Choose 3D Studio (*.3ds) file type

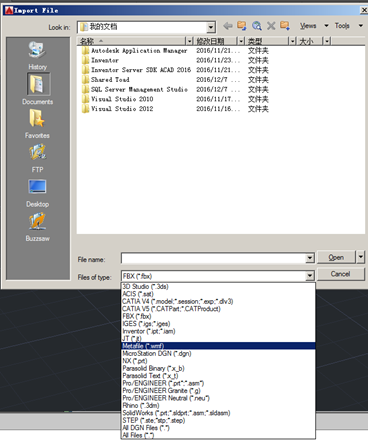(218, 287)
